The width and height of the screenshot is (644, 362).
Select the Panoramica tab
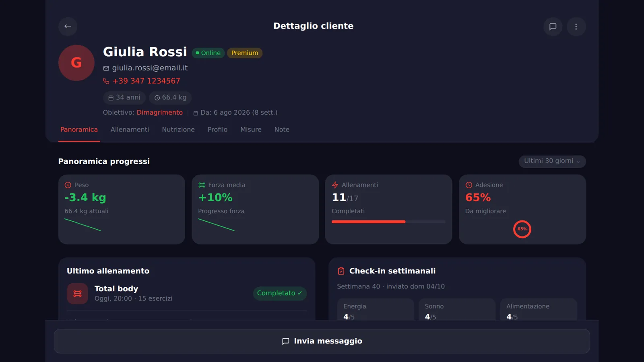[79, 130]
